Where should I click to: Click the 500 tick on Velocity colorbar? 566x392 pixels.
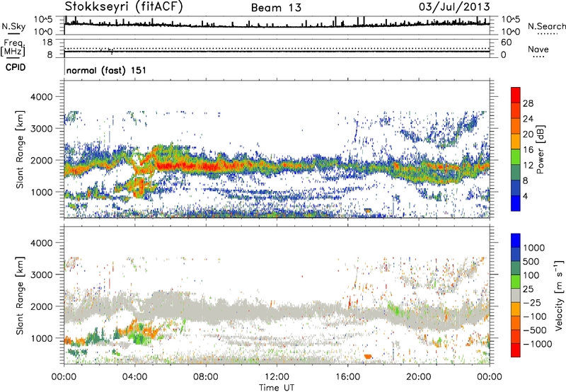pos(531,262)
